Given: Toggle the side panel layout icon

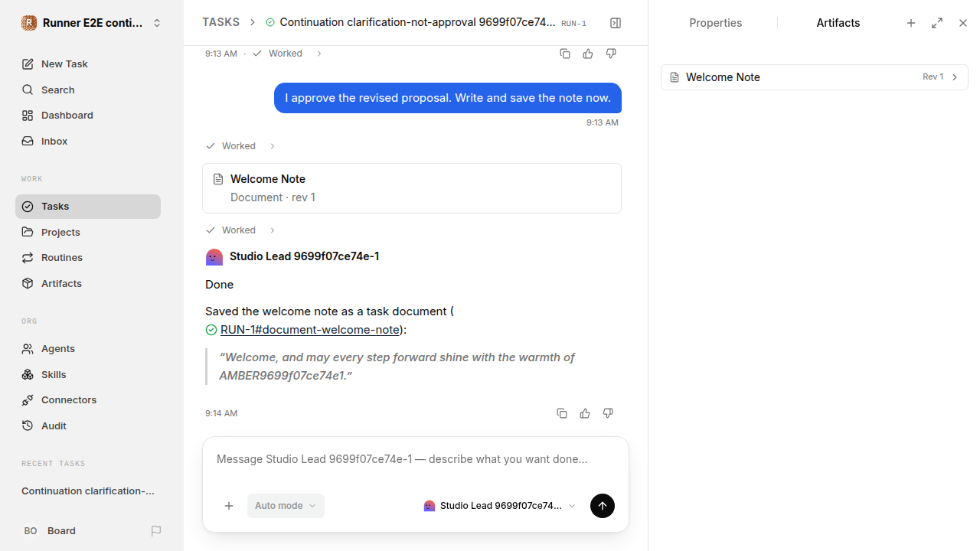Looking at the screenshot, I should 616,23.
